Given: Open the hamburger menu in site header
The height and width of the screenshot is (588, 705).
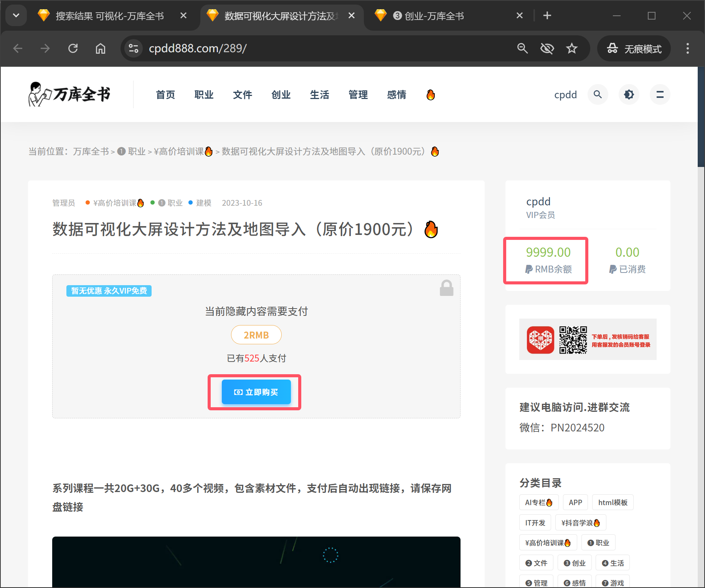Looking at the screenshot, I should (x=660, y=94).
